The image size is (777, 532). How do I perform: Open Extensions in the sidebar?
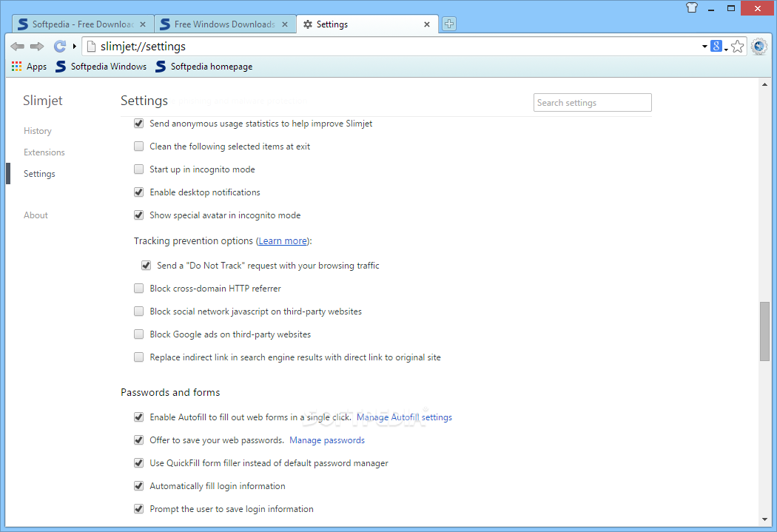pos(44,152)
